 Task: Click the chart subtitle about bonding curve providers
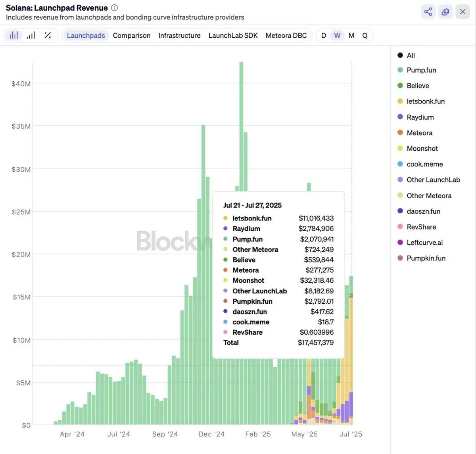(125, 17)
